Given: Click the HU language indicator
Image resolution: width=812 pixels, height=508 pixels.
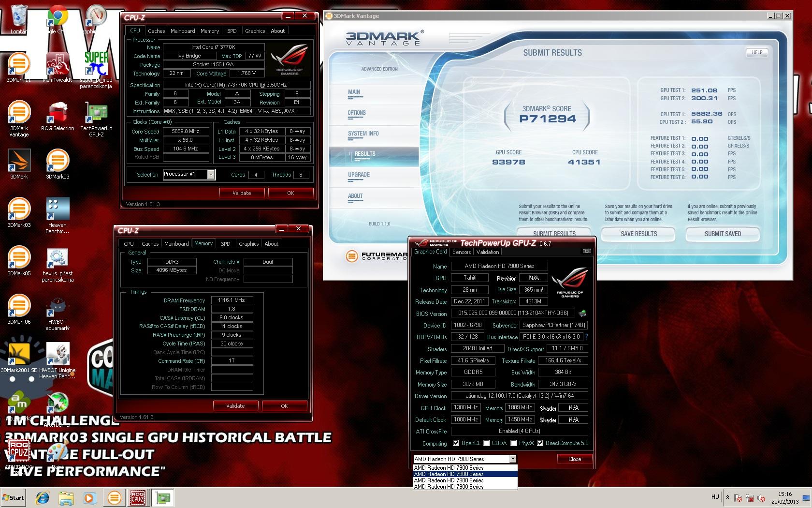Looking at the screenshot, I should click(715, 497).
